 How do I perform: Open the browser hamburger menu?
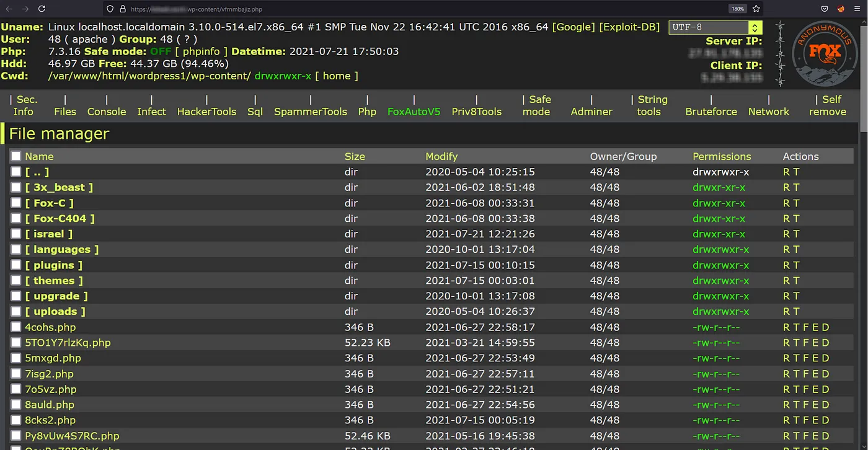858,9
